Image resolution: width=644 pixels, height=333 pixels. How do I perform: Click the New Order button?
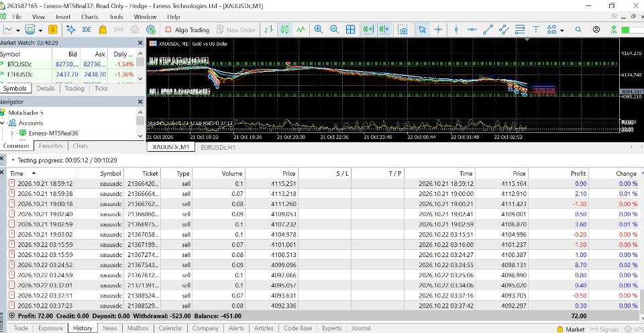click(x=236, y=30)
